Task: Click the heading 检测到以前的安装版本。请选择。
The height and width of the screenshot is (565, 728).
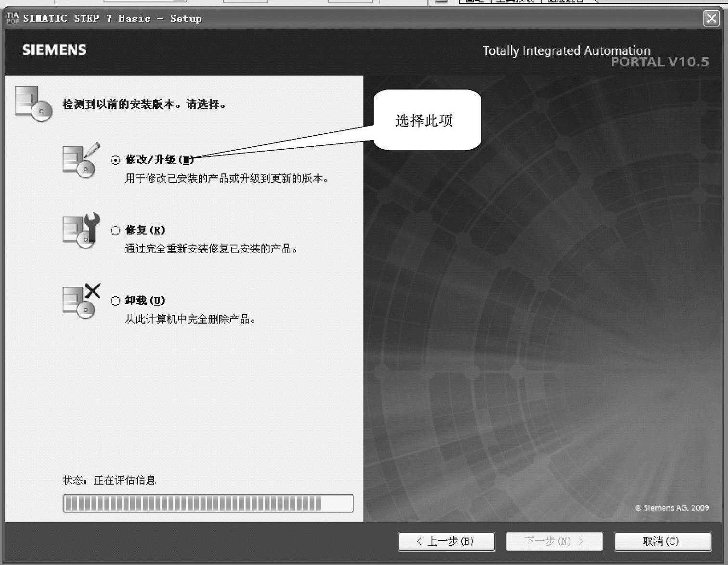Action: point(144,104)
